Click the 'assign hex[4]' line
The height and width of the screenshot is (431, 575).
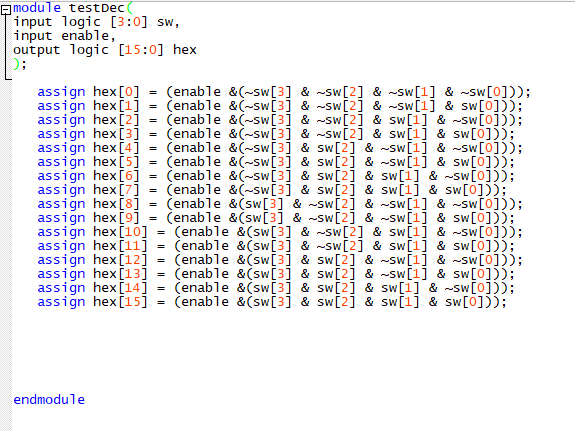(280, 148)
